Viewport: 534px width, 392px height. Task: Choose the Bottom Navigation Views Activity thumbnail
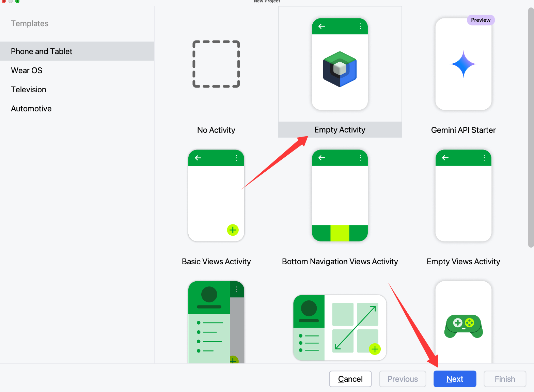click(x=340, y=195)
